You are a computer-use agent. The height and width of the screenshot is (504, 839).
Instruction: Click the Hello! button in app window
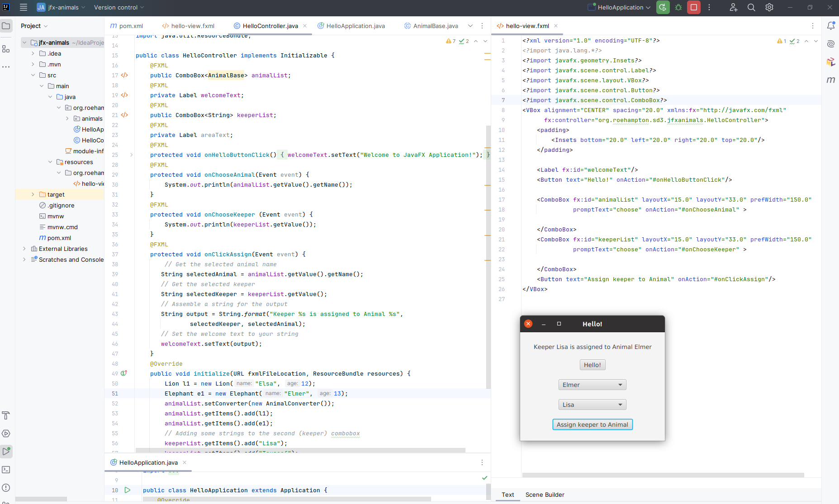593,365
